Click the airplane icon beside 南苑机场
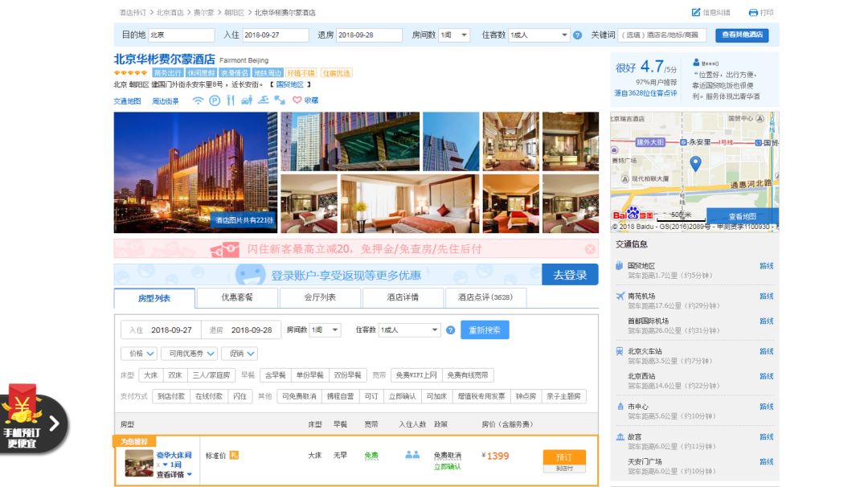The image size is (868, 487). [x=620, y=296]
